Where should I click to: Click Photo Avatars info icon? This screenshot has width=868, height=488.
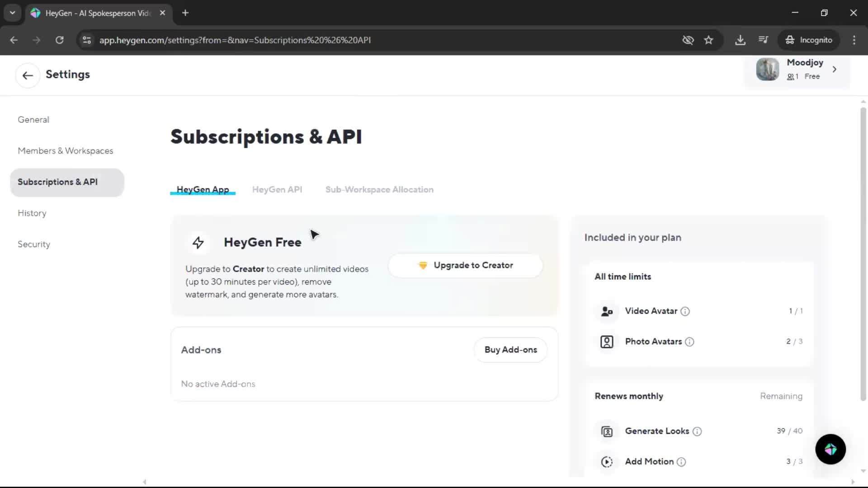pyautogui.click(x=689, y=342)
